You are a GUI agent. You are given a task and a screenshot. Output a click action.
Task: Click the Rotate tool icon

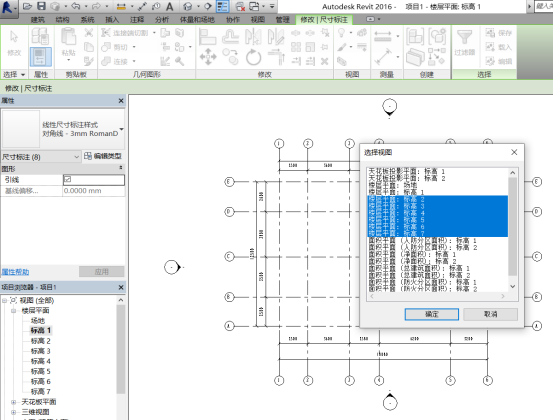click(x=253, y=57)
